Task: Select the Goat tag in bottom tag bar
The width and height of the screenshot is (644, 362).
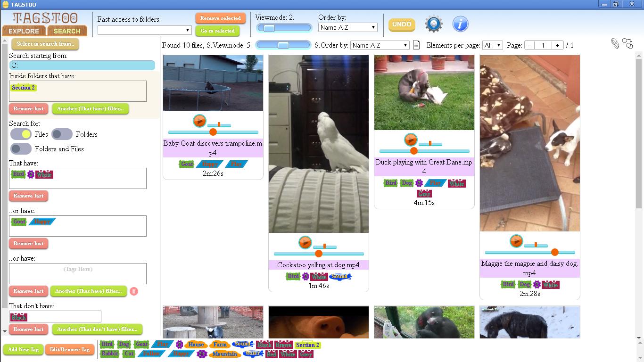Action: (141, 345)
